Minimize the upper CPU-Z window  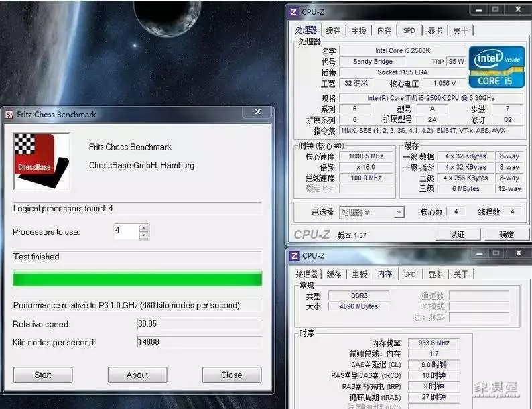(x=478, y=10)
